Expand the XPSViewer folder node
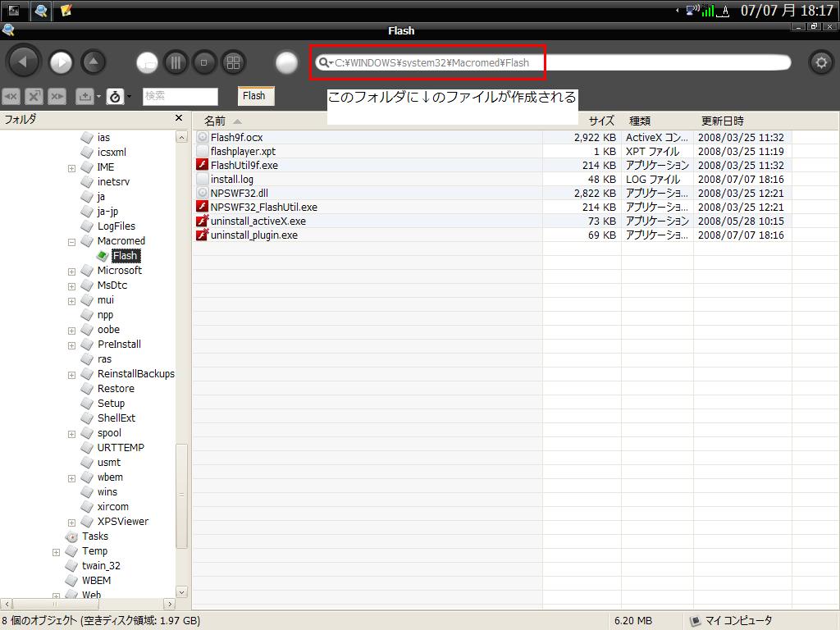The width and height of the screenshot is (840, 630). [x=71, y=523]
